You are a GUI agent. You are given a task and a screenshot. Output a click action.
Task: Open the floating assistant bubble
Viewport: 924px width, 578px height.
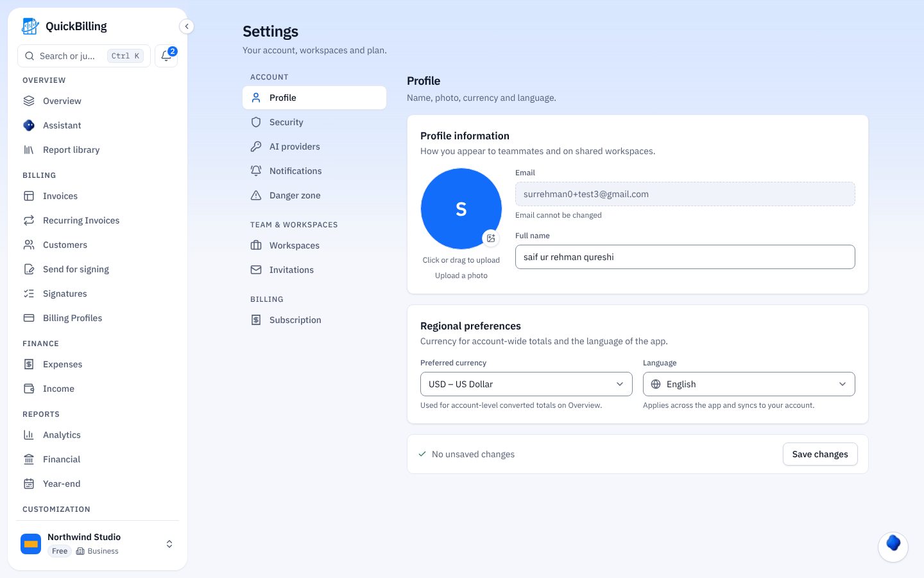point(893,547)
